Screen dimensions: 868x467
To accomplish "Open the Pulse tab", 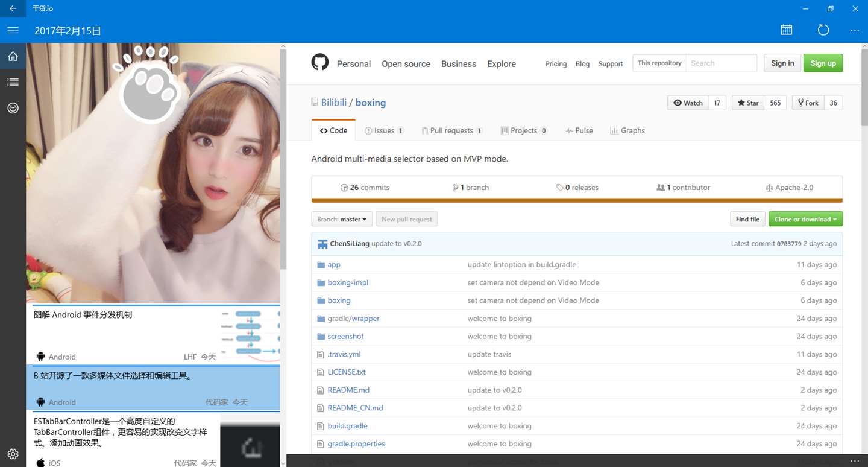I will (579, 130).
